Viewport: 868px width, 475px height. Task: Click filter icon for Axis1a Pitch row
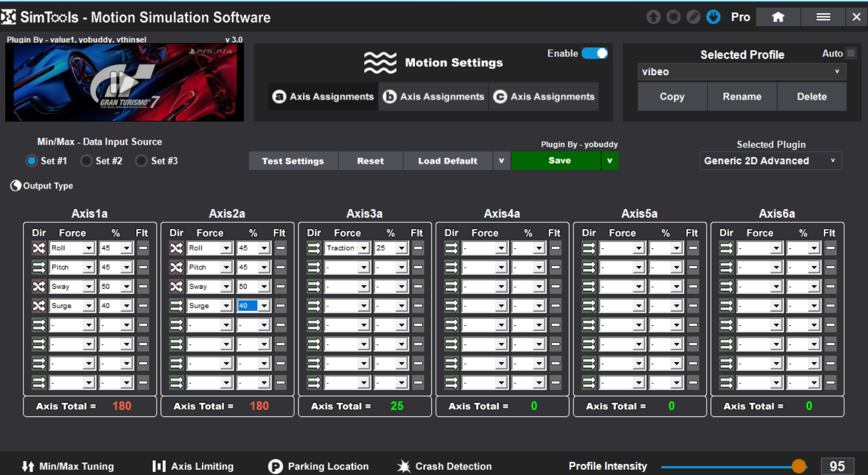[x=143, y=267]
